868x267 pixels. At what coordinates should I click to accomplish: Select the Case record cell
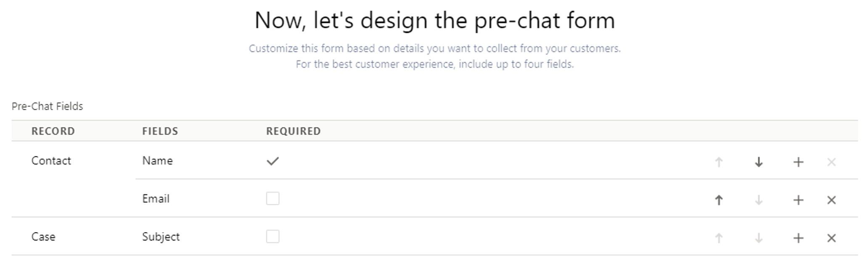(x=43, y=237)
